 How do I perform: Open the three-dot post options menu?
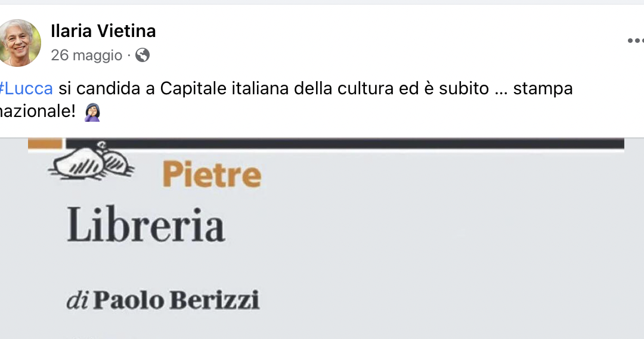click(636, 41)
